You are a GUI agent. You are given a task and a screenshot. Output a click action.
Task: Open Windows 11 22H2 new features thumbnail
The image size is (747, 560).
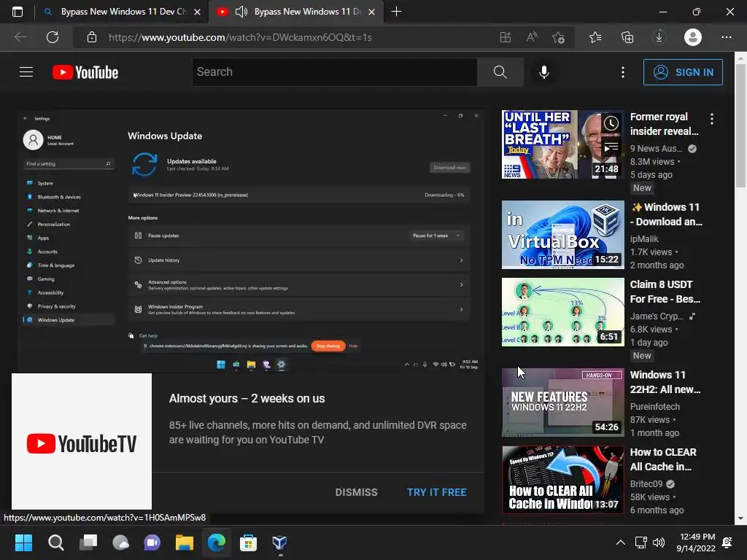562,402
